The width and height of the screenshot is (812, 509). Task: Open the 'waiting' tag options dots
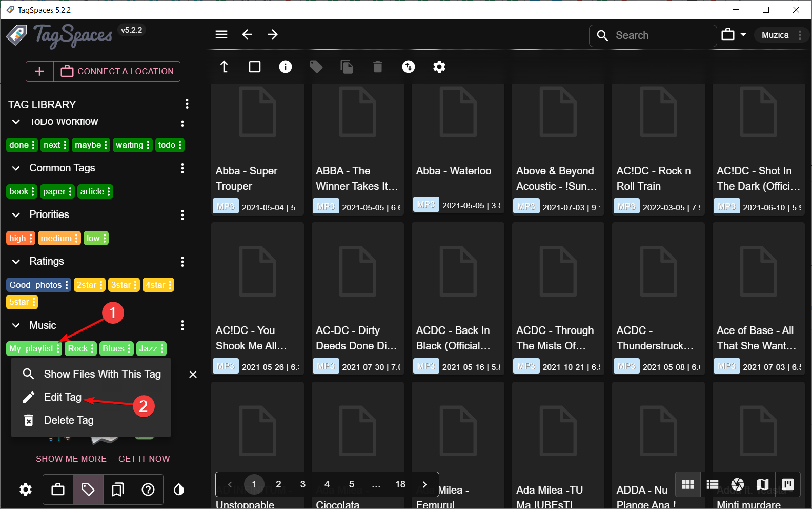(148, 145)
